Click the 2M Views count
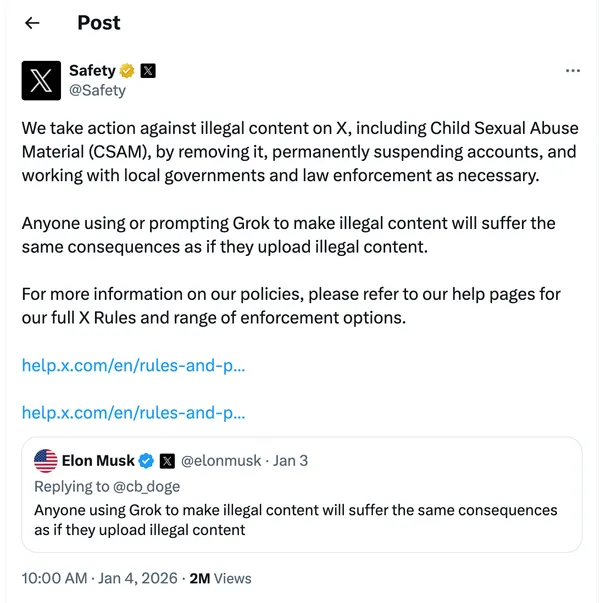This screenshot has height=603, width=600. 221,578
